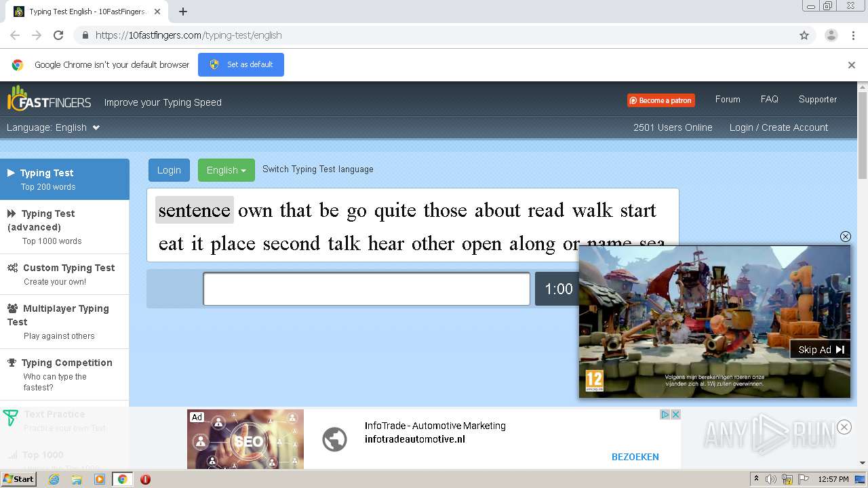Screen dimensions: 868x488
Task: Click Improve your Typing Speed tagline
Action: pyautogui.click(x=163, y=102)
